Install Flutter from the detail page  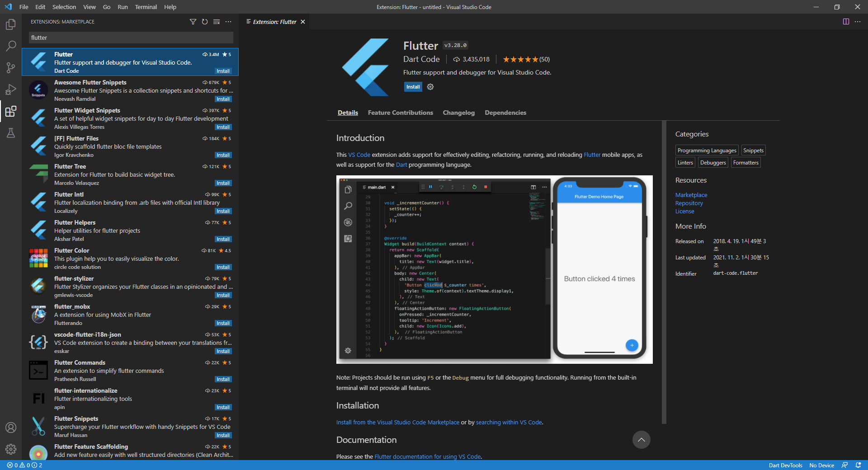tap(413, 87)
